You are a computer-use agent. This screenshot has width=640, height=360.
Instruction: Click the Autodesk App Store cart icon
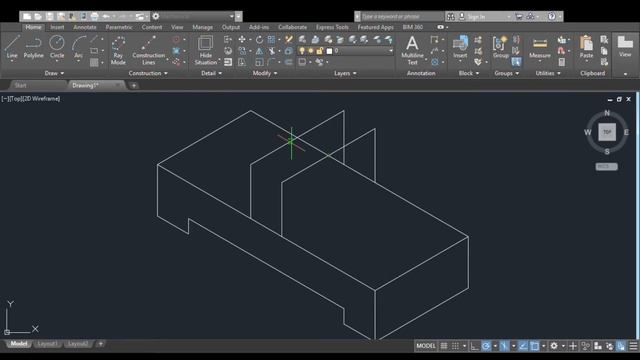519,16
